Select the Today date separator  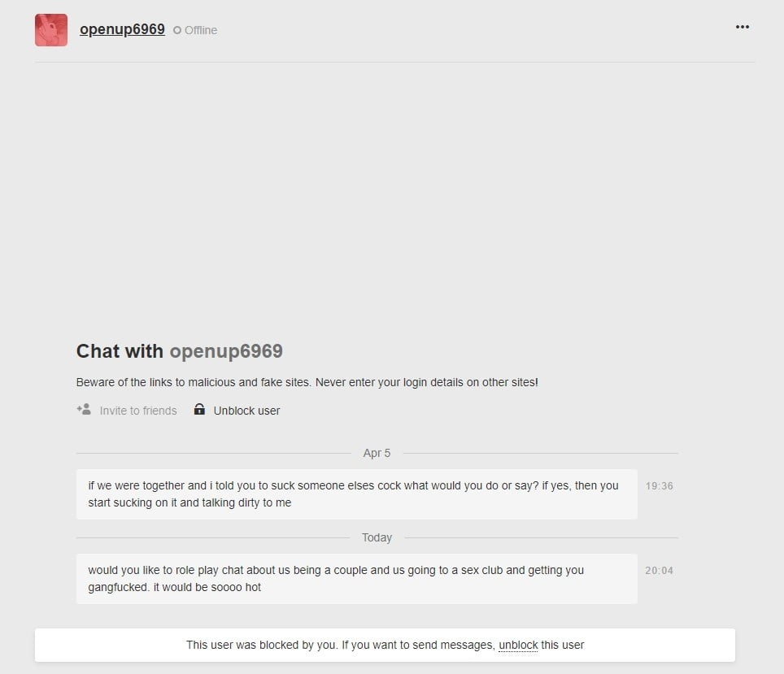[377, 537]
